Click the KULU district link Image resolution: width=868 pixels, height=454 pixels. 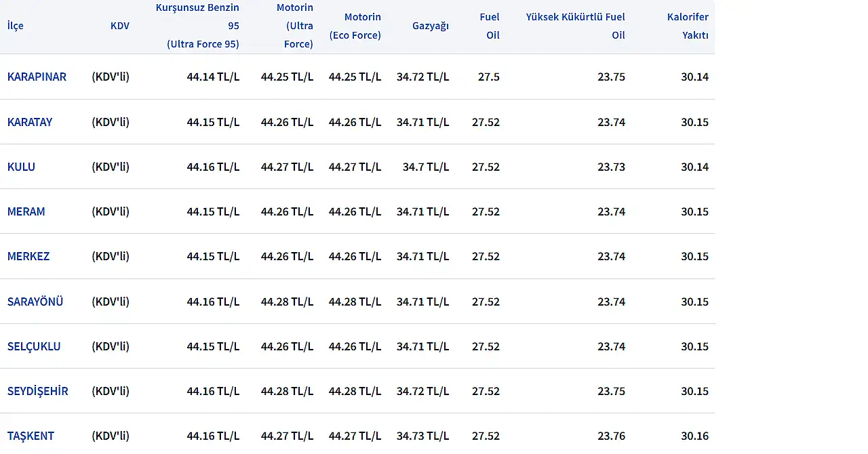click(21, 167)
